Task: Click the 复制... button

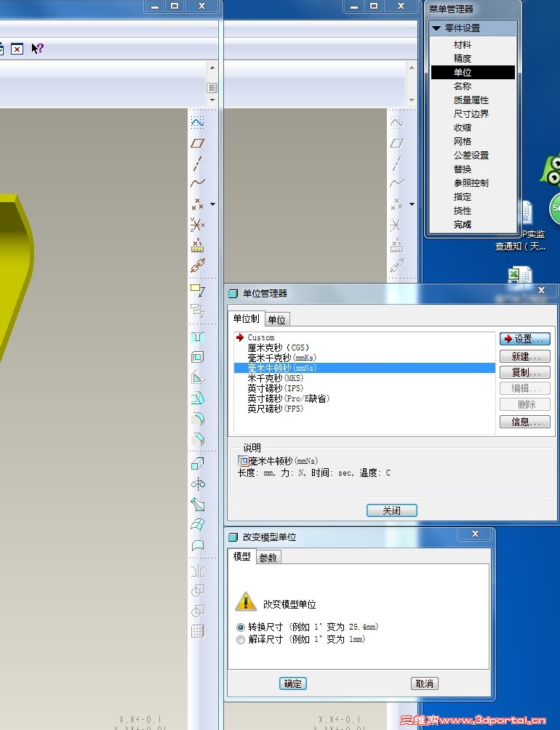Action: (x=525, y=372)
